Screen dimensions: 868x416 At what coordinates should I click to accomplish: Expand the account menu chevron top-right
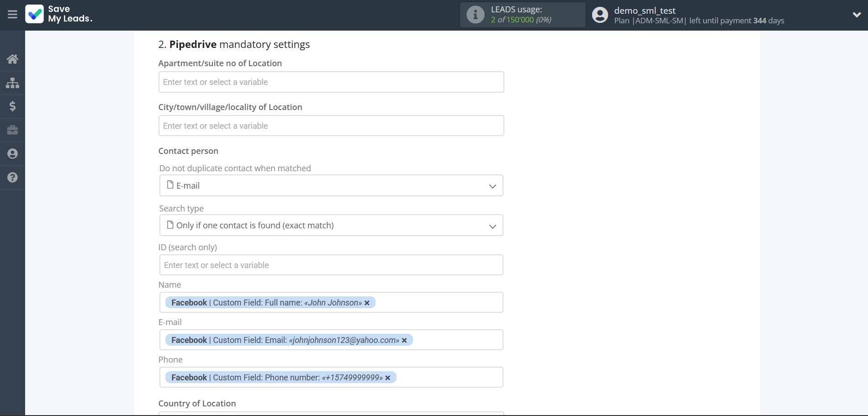[x=857, y=14]
